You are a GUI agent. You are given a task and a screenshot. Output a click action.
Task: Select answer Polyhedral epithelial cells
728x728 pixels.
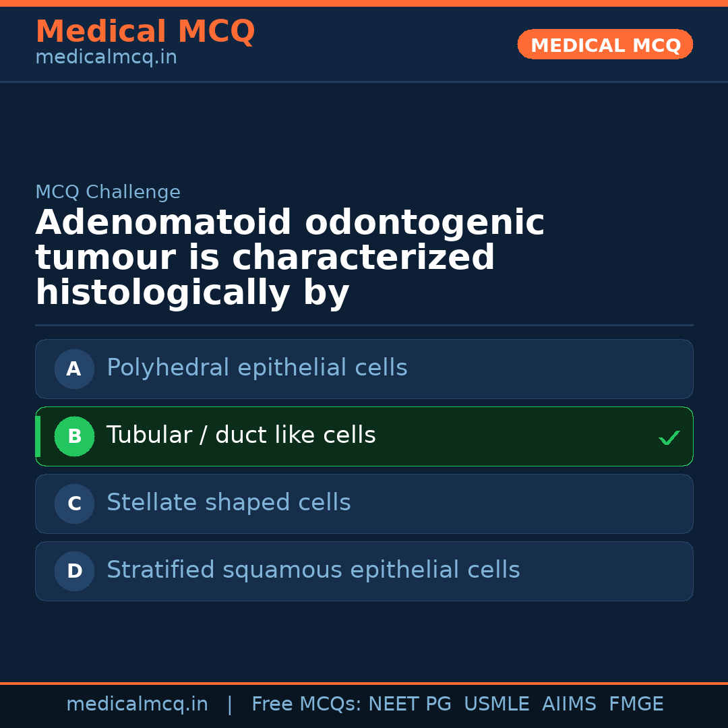(257, 368)
